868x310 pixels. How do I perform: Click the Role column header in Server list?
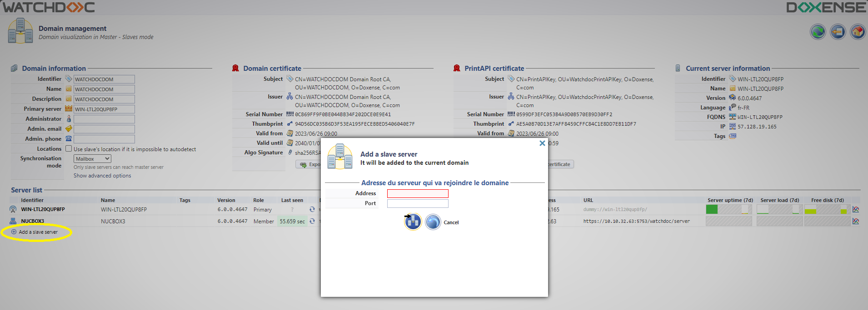(258, 200)
